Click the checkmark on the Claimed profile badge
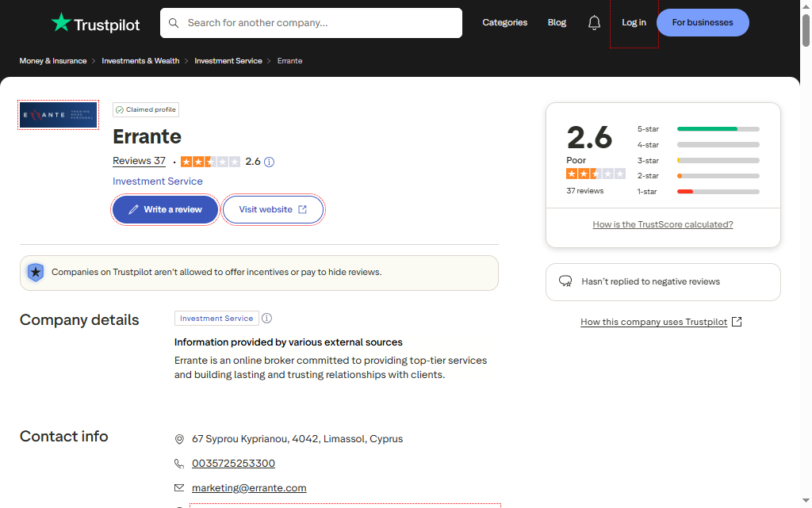The height and width of the screenshot is (508, 812). point(119,109)
